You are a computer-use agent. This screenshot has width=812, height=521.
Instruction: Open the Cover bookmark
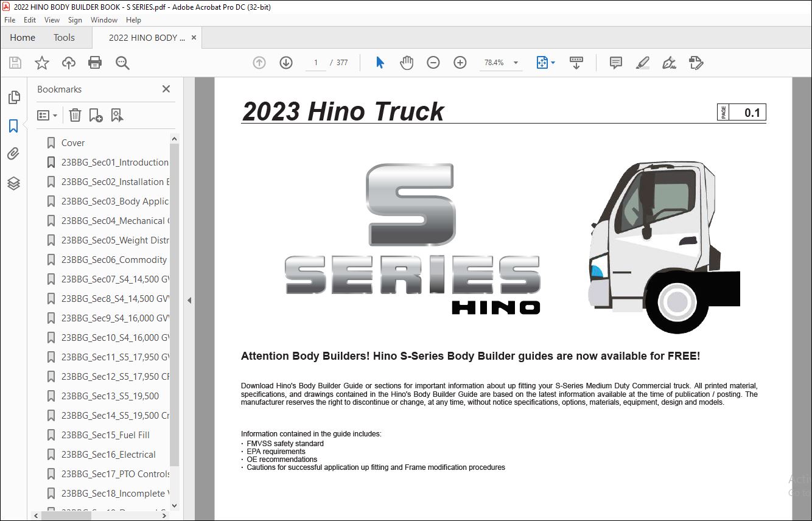(x=73, y=143)
